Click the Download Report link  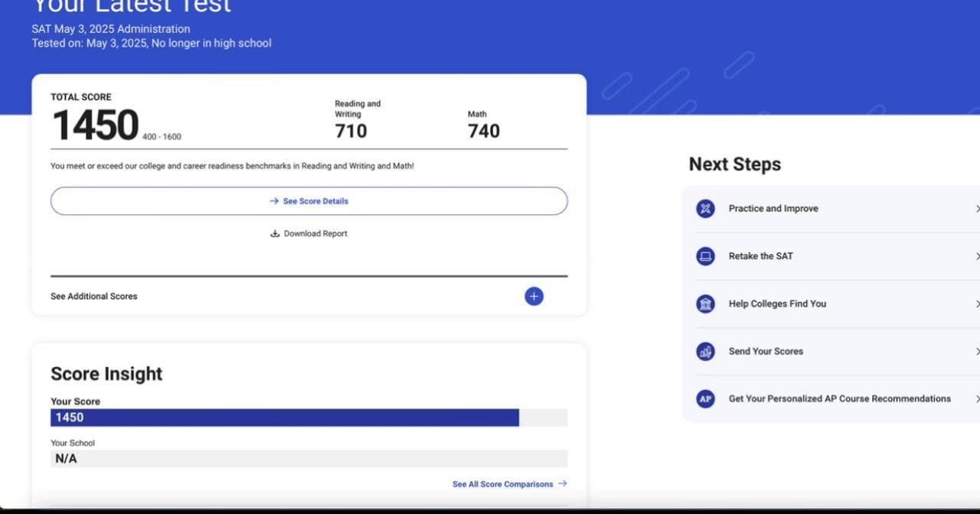315,233
